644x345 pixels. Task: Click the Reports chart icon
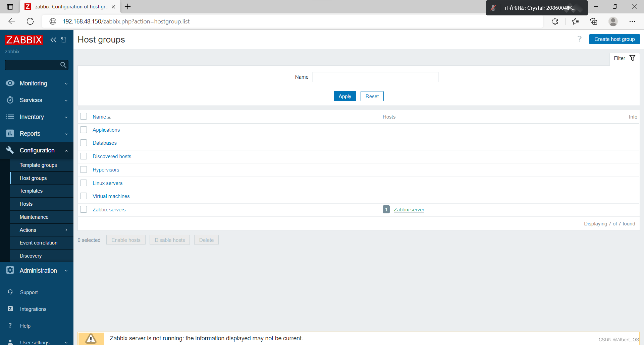[x=10, y=133]
